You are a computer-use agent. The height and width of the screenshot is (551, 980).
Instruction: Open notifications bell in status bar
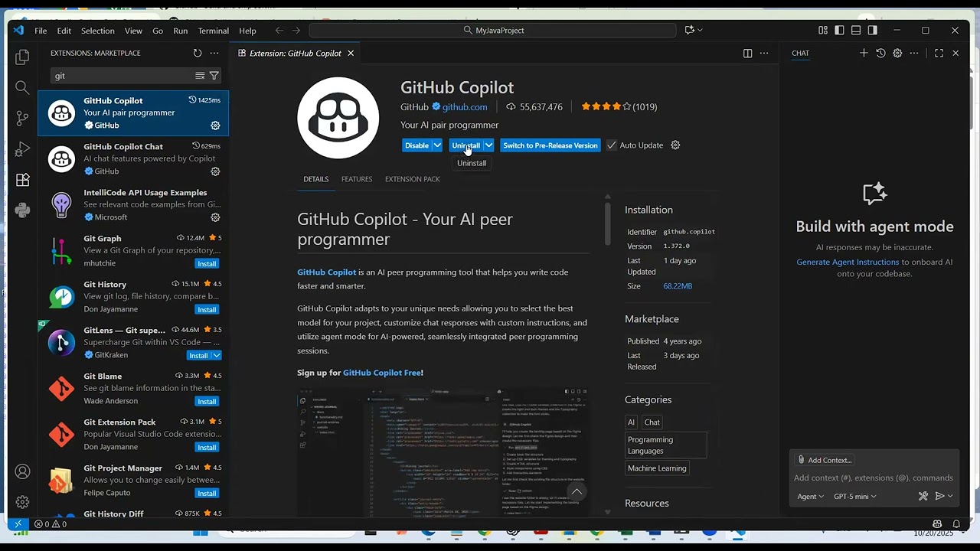click(x=956, y=524)
